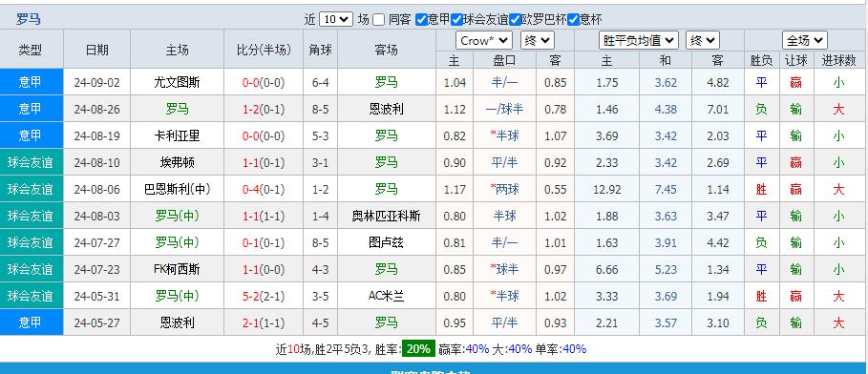The height and width of the screenshot is (374, 868).
Task: Click 巴恩斯利(中) home team name
Action: point(178,189)
